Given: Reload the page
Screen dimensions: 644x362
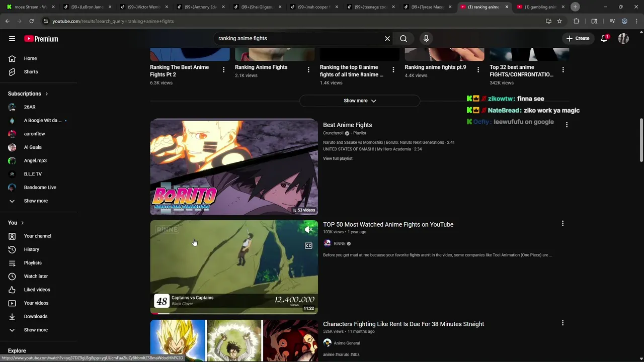Looking at the screenshot, I should pos(31,21).
